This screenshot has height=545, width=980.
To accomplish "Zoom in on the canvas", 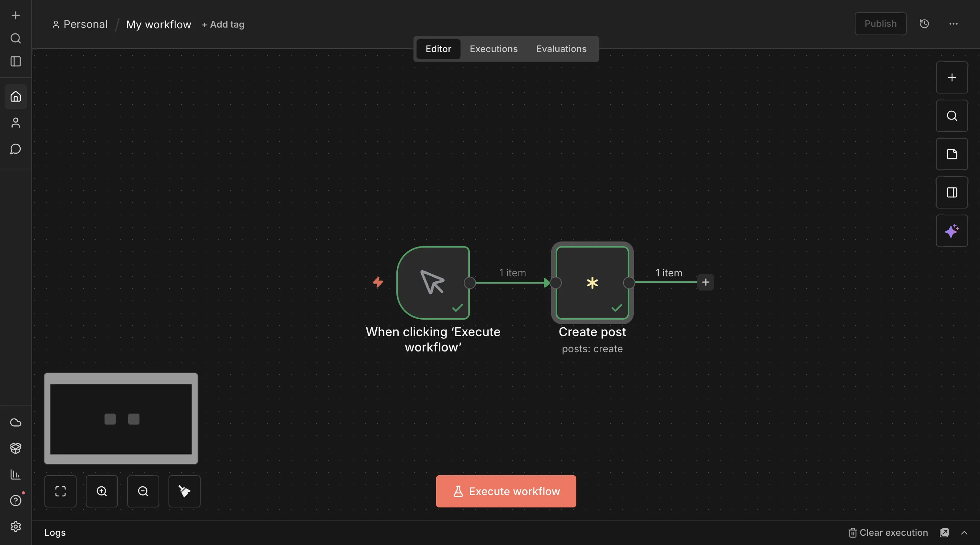I will pos(101,491).
